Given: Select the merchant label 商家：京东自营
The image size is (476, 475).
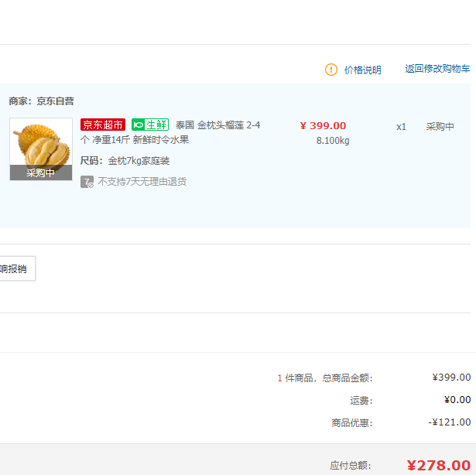Looking at the screenshot, I should 41,101.
